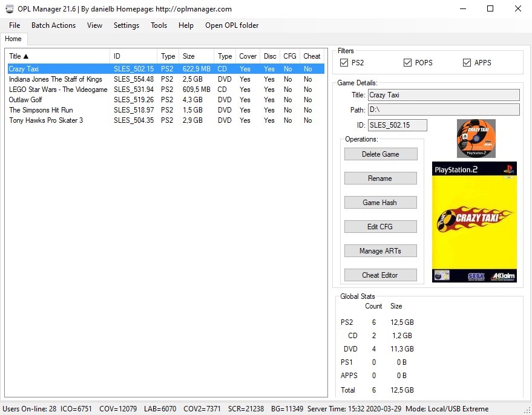Viewport: 532px width, 415px height.
Task: Select Indiana Jones The Staff of Kings
Action: pyautogui.click(x=166, y=79)
